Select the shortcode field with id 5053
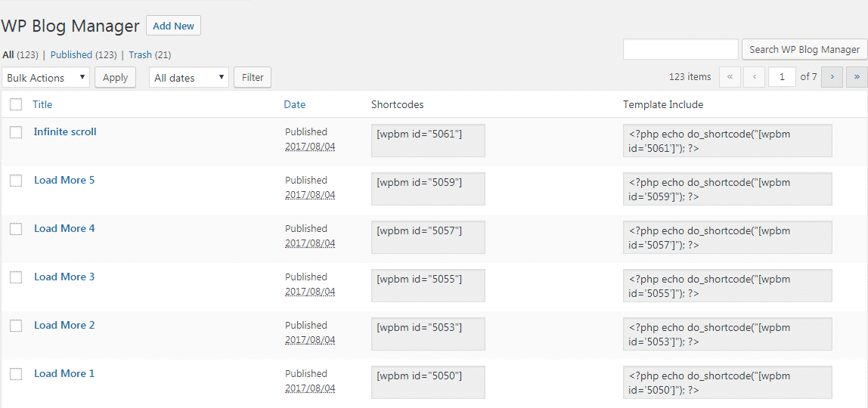Viewport: 868px width, 408px height. click(x=429, y=334)
